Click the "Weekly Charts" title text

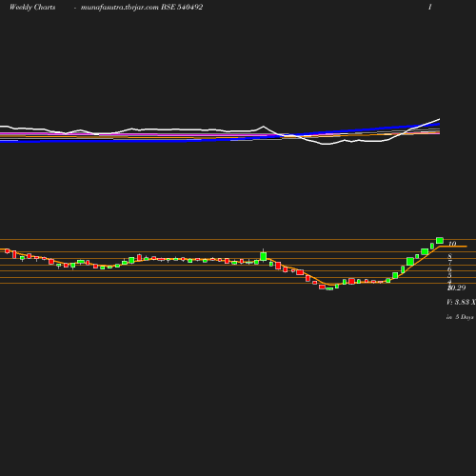tap(32, 8)
